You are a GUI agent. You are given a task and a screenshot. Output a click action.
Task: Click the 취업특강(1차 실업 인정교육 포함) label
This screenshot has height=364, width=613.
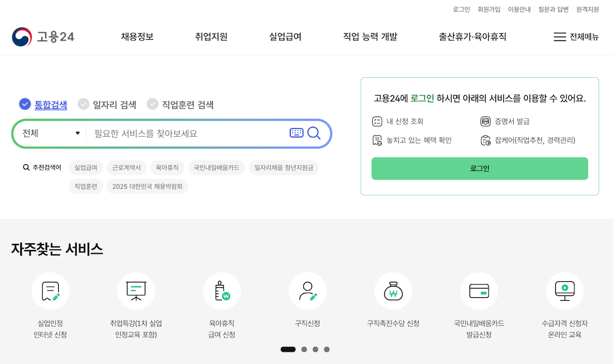point(136,329)
